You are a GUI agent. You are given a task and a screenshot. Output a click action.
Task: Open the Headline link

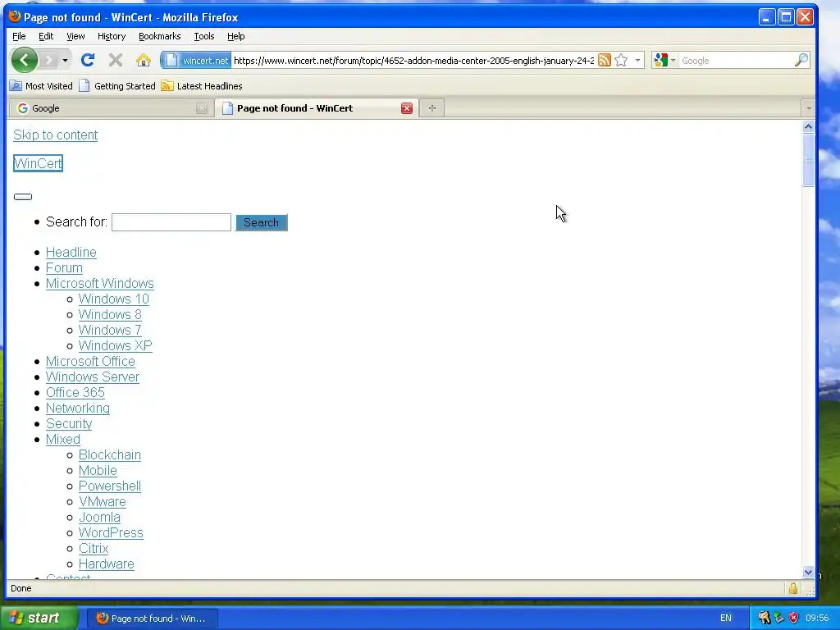pos(71,253)
